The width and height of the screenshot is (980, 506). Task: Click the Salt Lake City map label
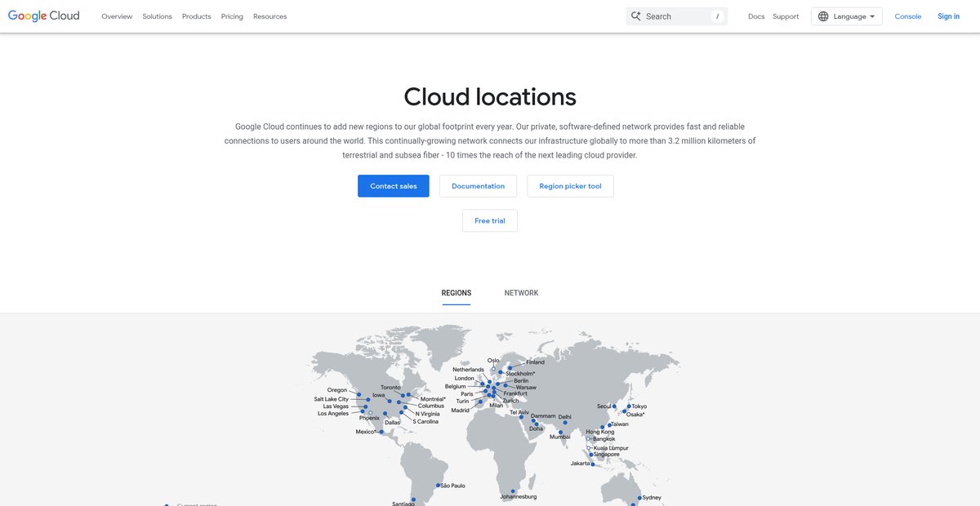point(332,399)
